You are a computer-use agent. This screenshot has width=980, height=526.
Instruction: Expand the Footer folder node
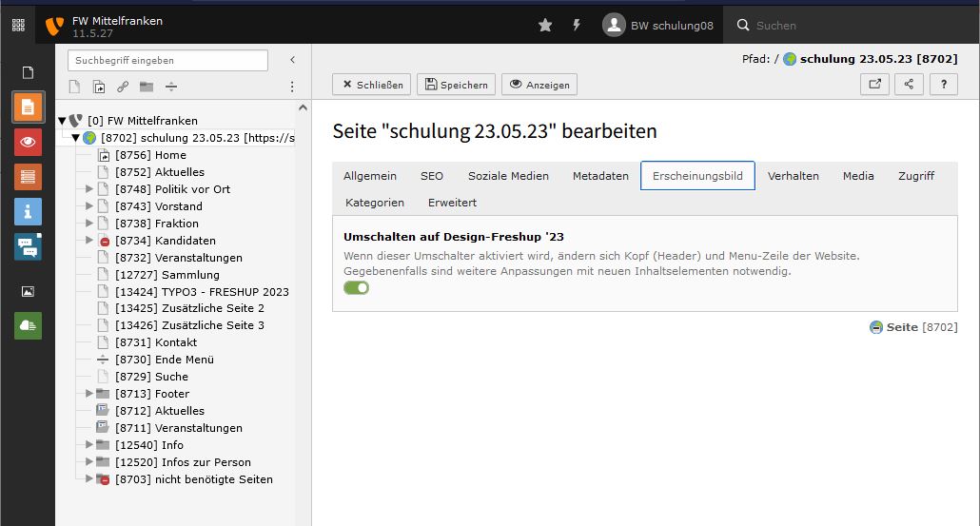88,394
